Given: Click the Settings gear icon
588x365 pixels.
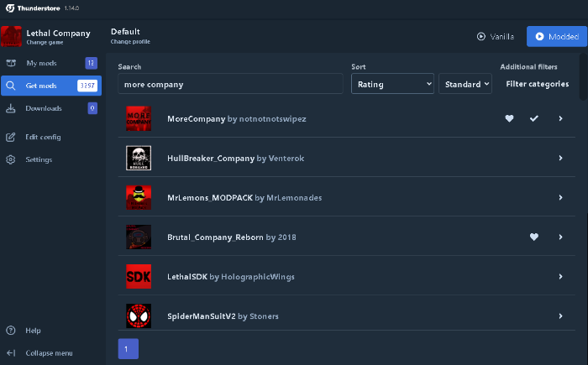Looking at the screenshot, I should (11, 159).
